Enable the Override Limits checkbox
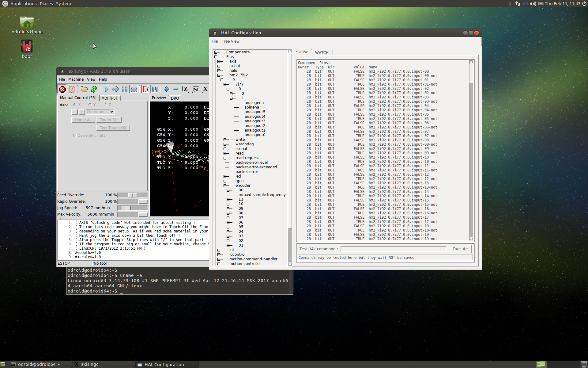This screenshot has height=368, width=588. [75, 136]
